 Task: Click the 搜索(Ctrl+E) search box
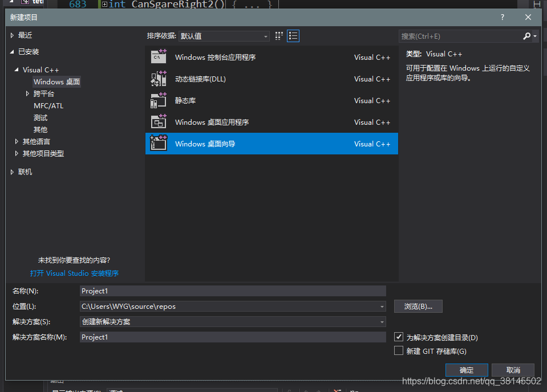click(x=460, y=36)
